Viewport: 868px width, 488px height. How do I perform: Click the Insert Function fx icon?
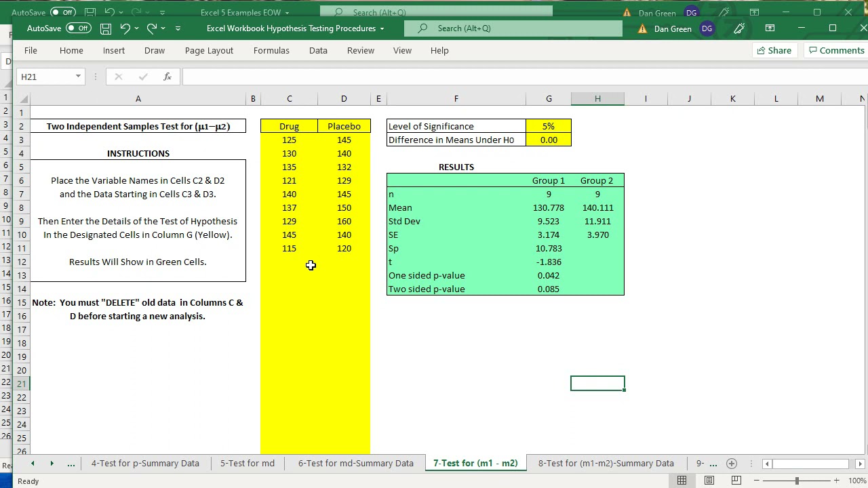[x=167, y=77]
